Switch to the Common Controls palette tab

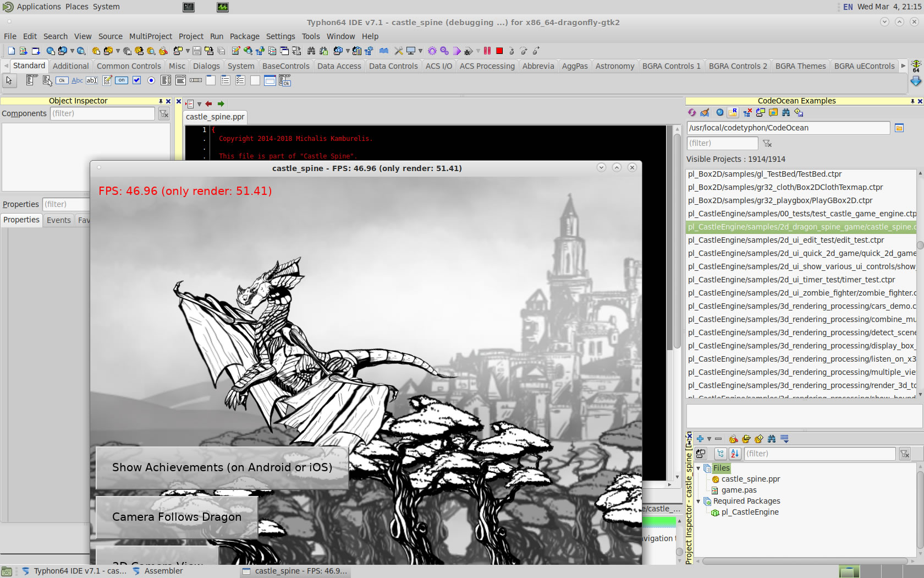[x=129, y=66]
